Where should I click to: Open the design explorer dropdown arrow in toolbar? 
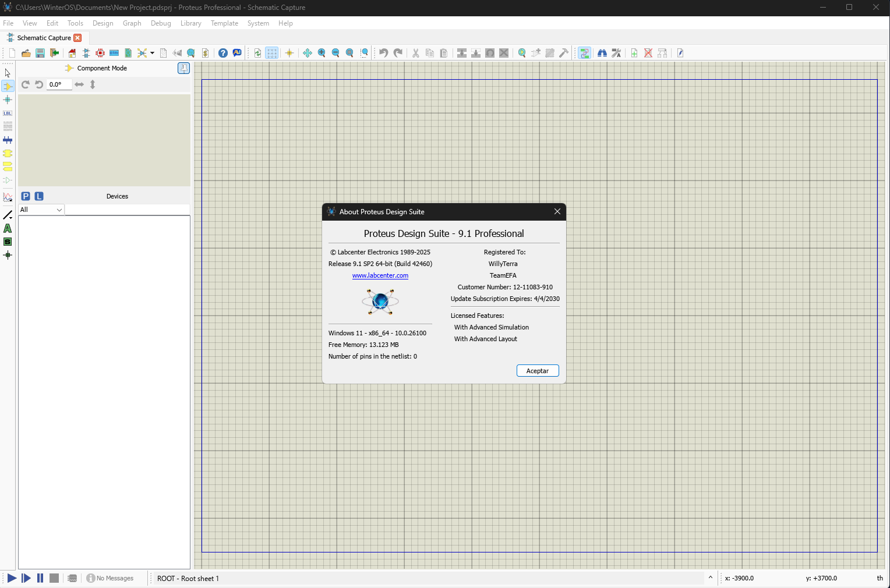pyautogui.click(x=152, y=53)
